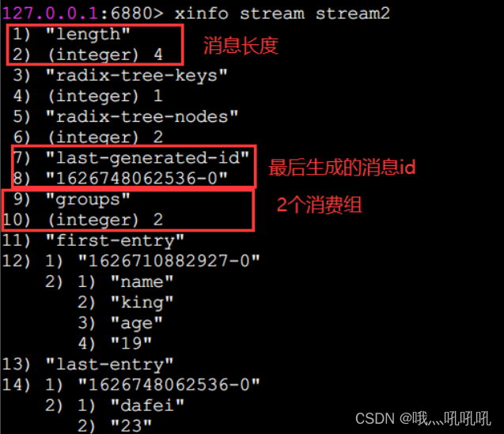Click the 2个消费组 annotation label

[x=319, y=205]
